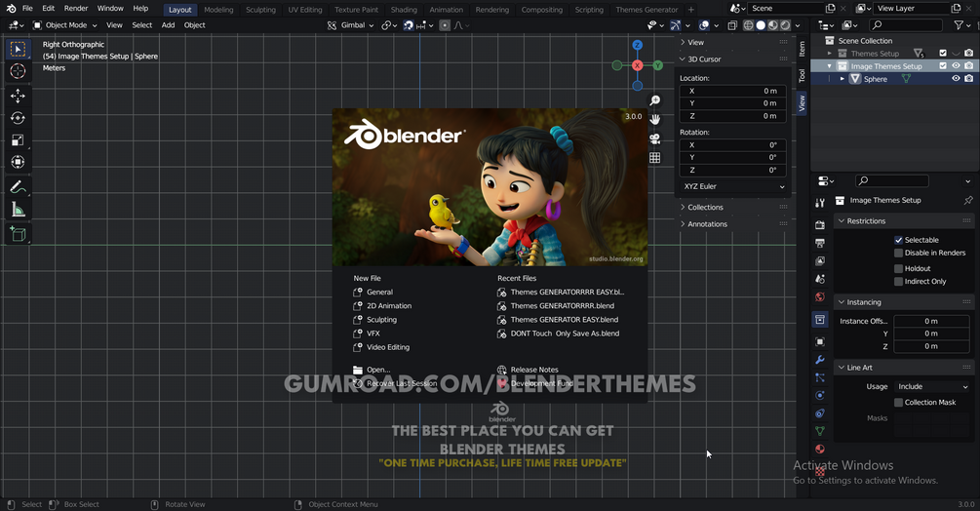Click the outliner search field
Viewport: 980px width, 511px height.
[906, 25]
